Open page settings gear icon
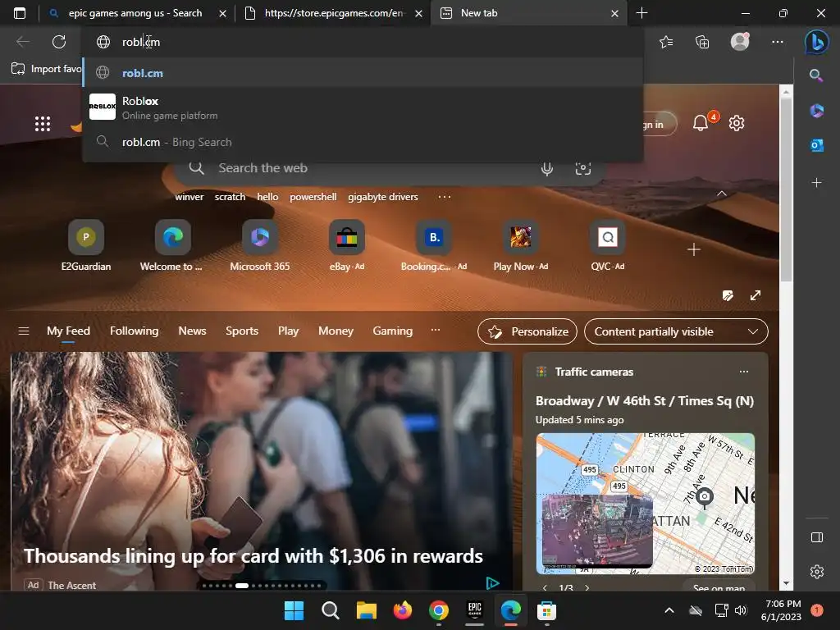The height and width of the screenshot is (630, 840). [x=737, y=123]
